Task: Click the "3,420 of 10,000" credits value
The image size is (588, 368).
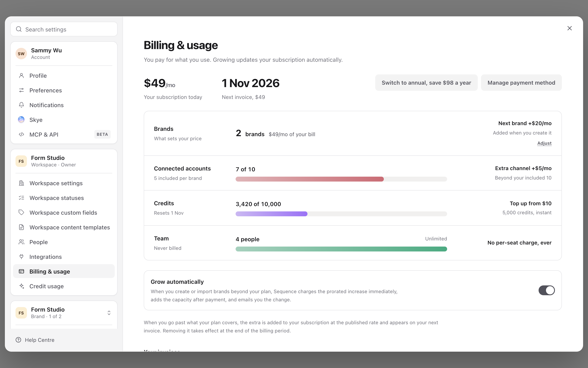Action: tap(258, 204)
